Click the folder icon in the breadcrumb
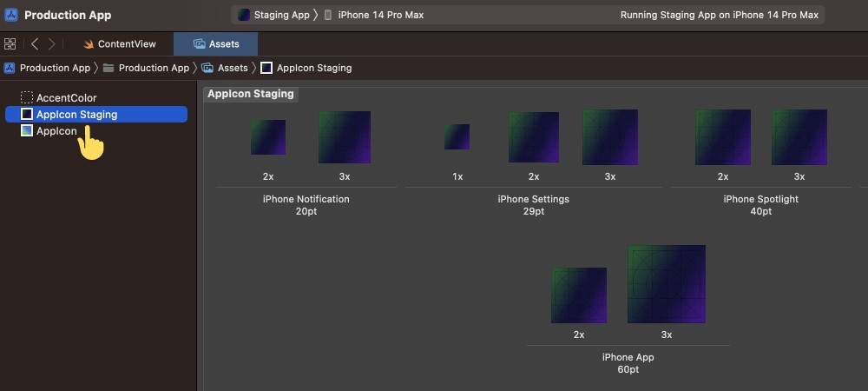This screenshot has height=391, width=868. pyautogui.click(x=108, y=68)
